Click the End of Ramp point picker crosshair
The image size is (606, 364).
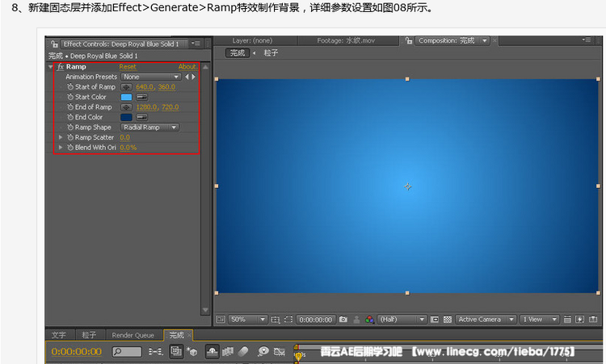pos(126,107)
